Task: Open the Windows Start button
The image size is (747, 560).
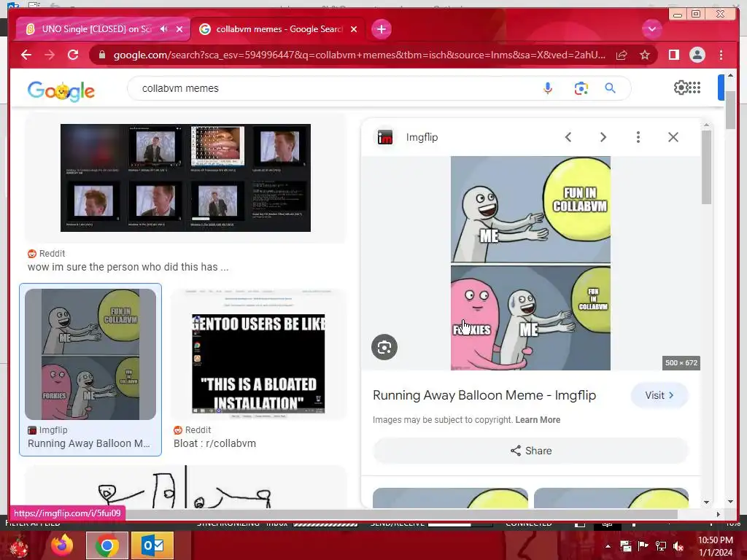Action: pos(19,545)
